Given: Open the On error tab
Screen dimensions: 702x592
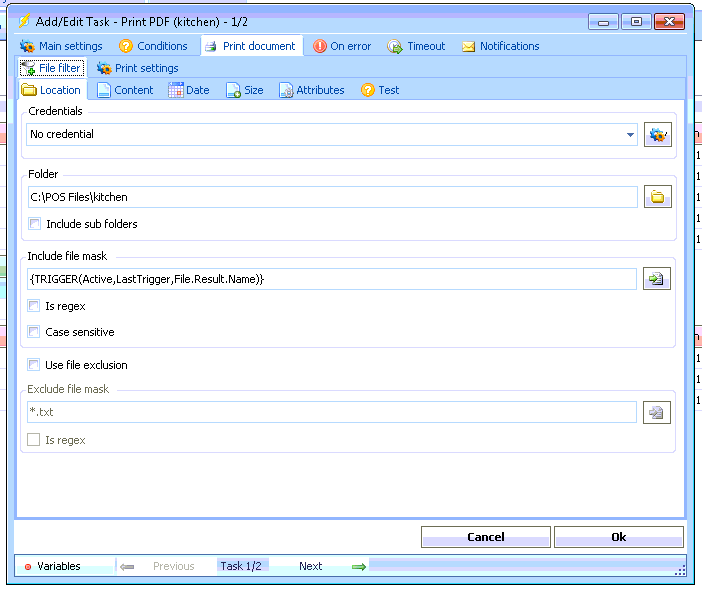Looking at the screenshot, I should click(x=342, y=46).
